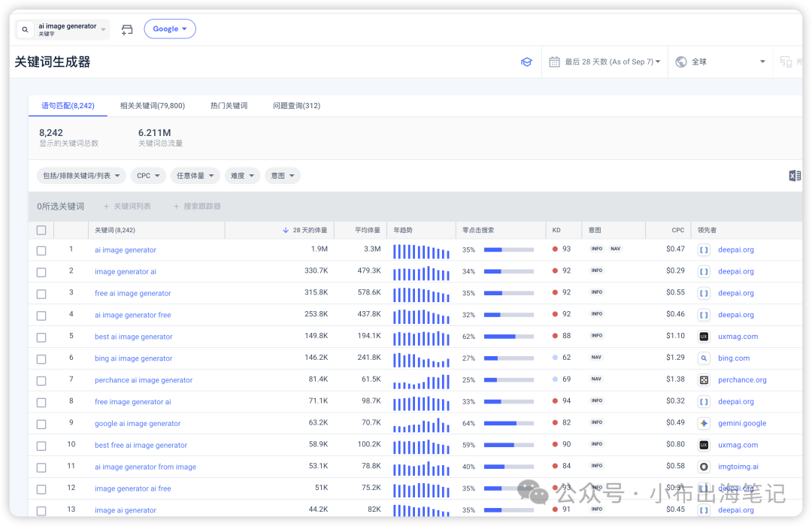Image resolution: width=812 pixels, height=526 pixels.
Task: Open the Google search engine dropdown
Action: click(x=169, y=29)
